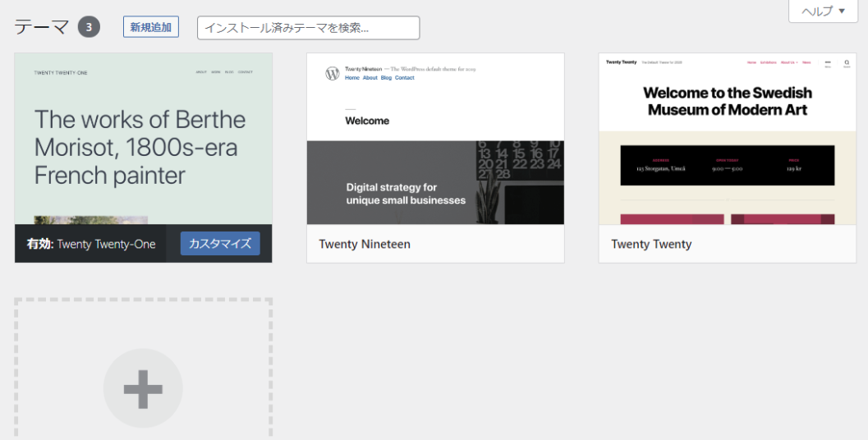
Task: Click the Twenty Nineteen theme name
Action: 365,244
